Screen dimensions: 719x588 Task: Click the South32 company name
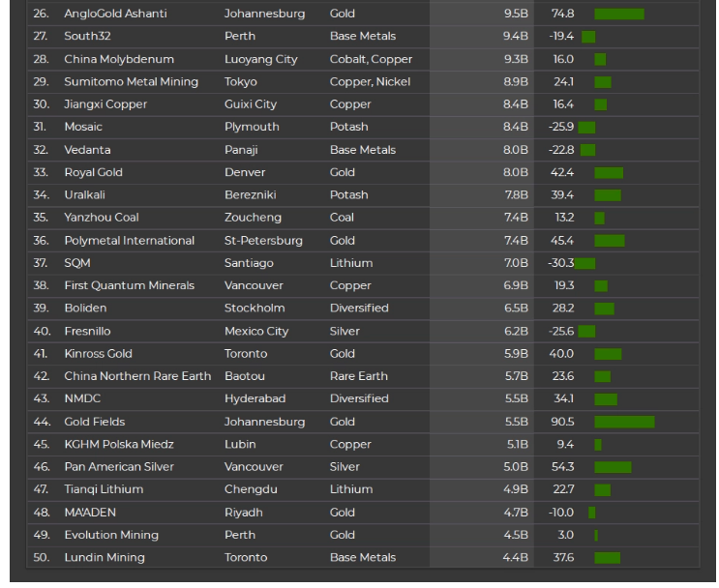click(x=87, y=36)
